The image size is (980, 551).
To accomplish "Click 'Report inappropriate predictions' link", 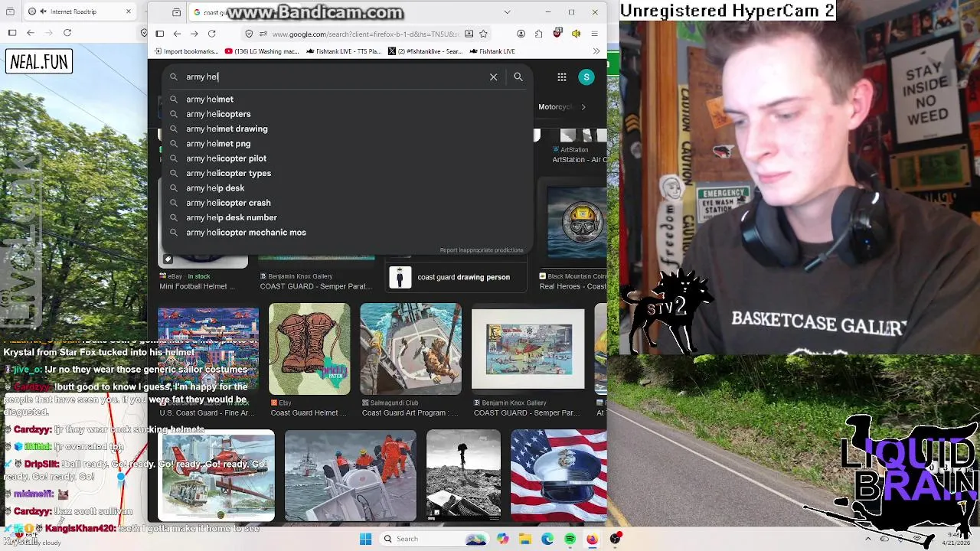I will click(482, 250).
